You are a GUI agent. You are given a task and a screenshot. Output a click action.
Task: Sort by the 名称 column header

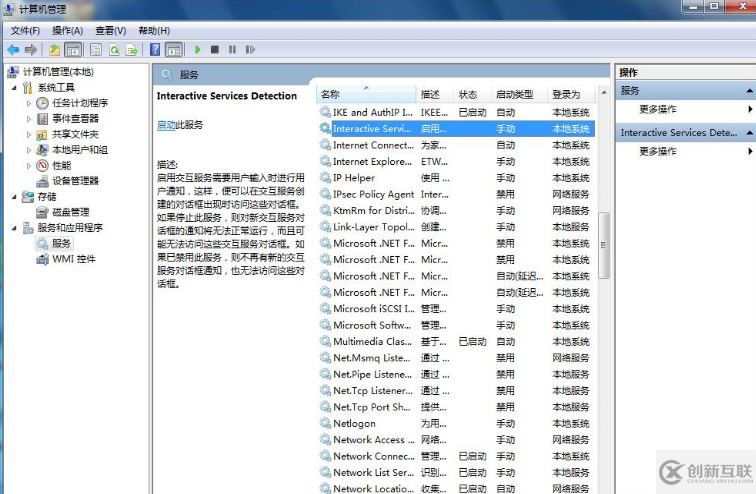(x=366, y=94)
